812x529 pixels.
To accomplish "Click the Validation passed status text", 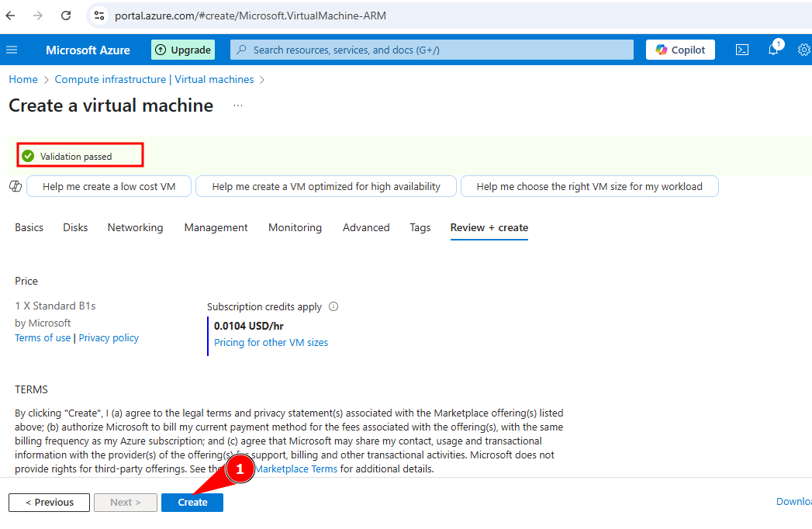I will pos(76,157).
